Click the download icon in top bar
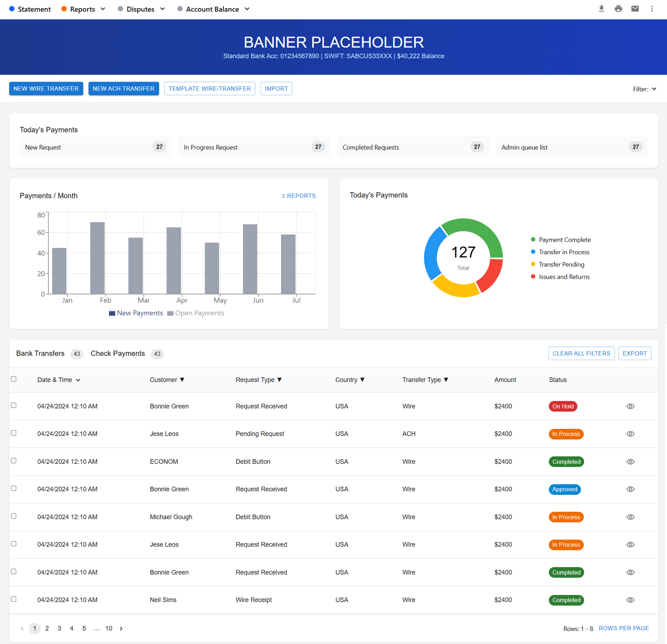 click(x=602, y=9)
